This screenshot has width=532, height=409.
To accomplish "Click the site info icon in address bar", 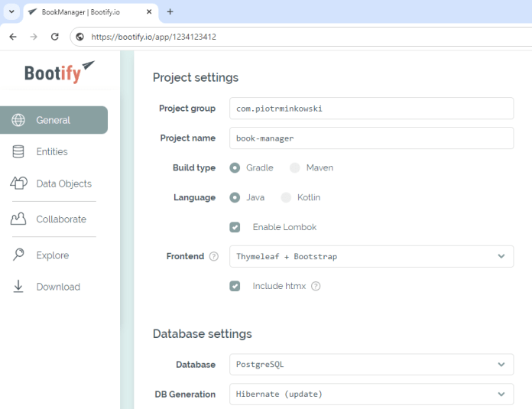I will point(79,37).
